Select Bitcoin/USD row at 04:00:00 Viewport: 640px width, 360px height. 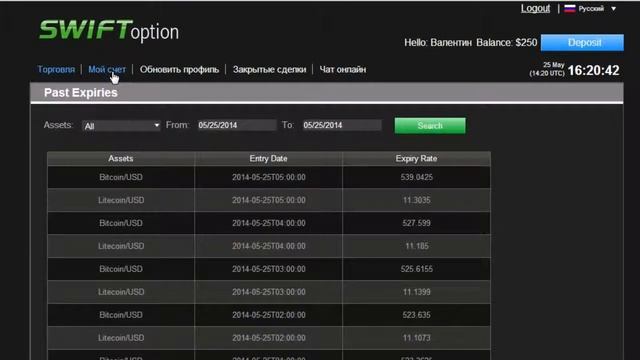coord(269,223)
